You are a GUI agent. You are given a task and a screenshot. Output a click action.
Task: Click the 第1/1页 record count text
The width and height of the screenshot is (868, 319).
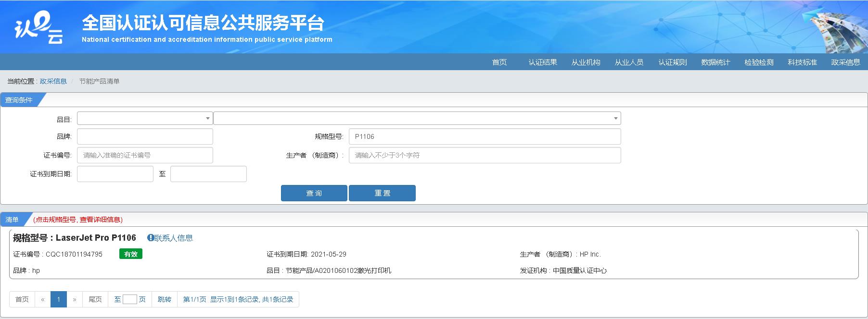[x=238, y=299]
